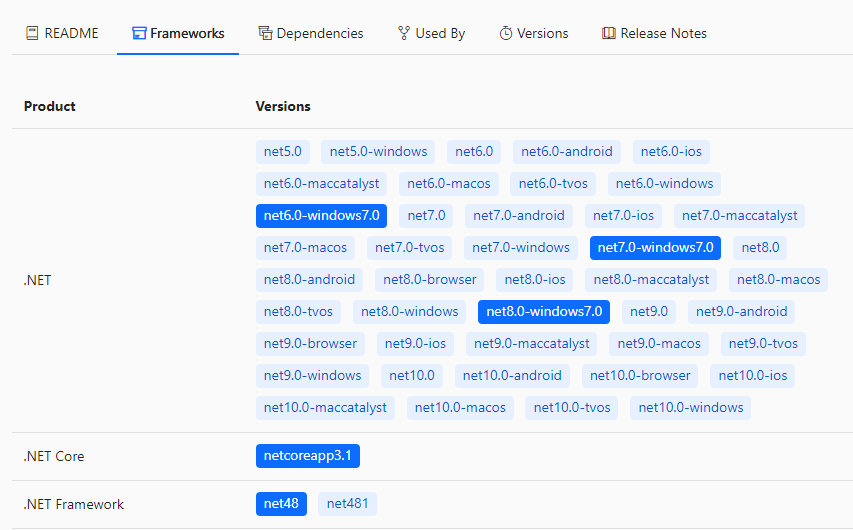This screenshot has width=853, height=530.
Task: Click the Release Notes icon
Action: point(609,33)
